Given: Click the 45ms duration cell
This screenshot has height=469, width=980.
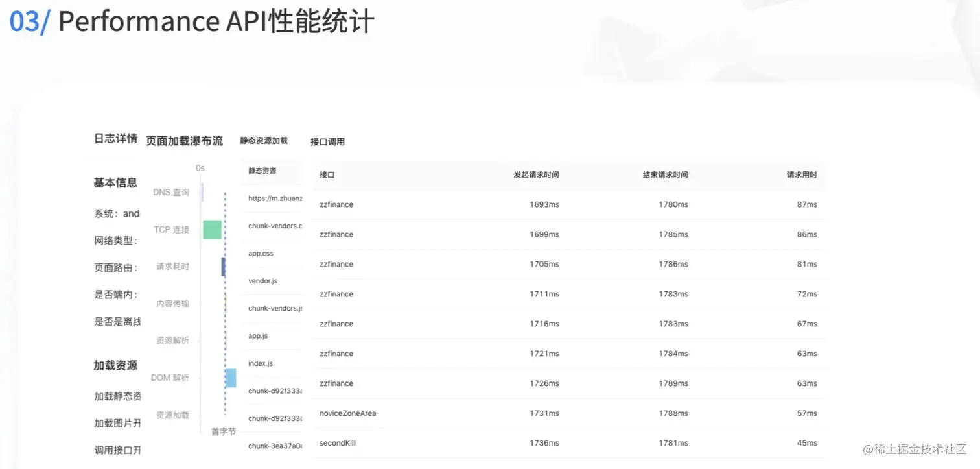Looking at the screenshot, I should [x=807, y=443].
